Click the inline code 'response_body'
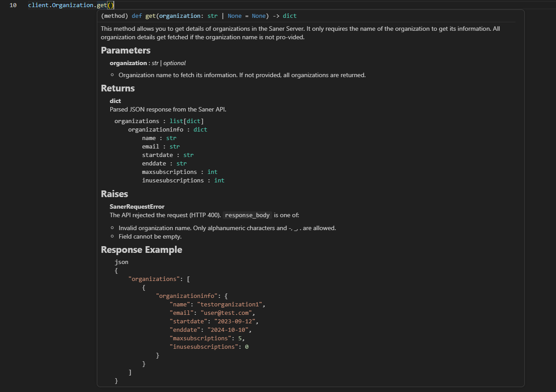556x392 pixels. [x=247, y=215]
